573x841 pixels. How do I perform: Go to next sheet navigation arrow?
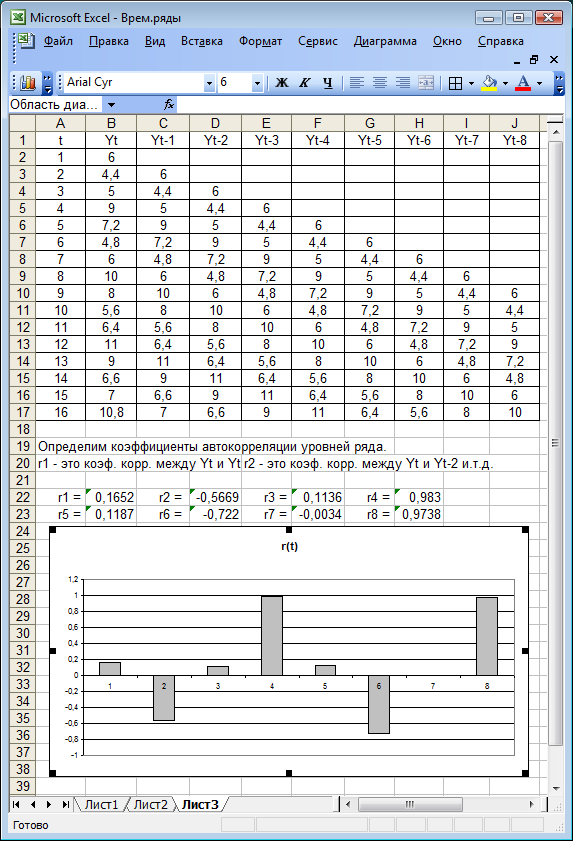[x=49, y=804]
